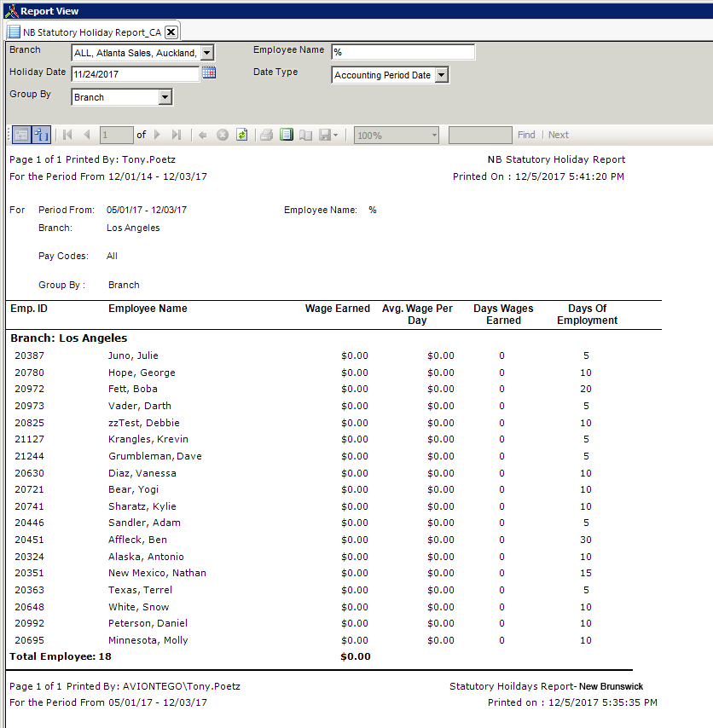Click employee name Vader, Darth
This screenshot has height=728, width=713.
(x=140, y=406)
